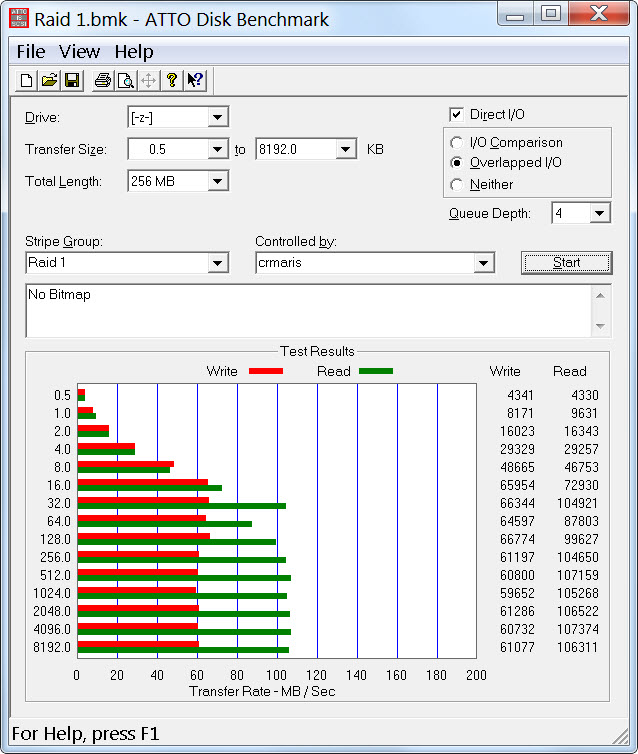Click in the No Bitmap description field
Image resolution: width=638 pixels, height=754 pixels.
(309, 311)
